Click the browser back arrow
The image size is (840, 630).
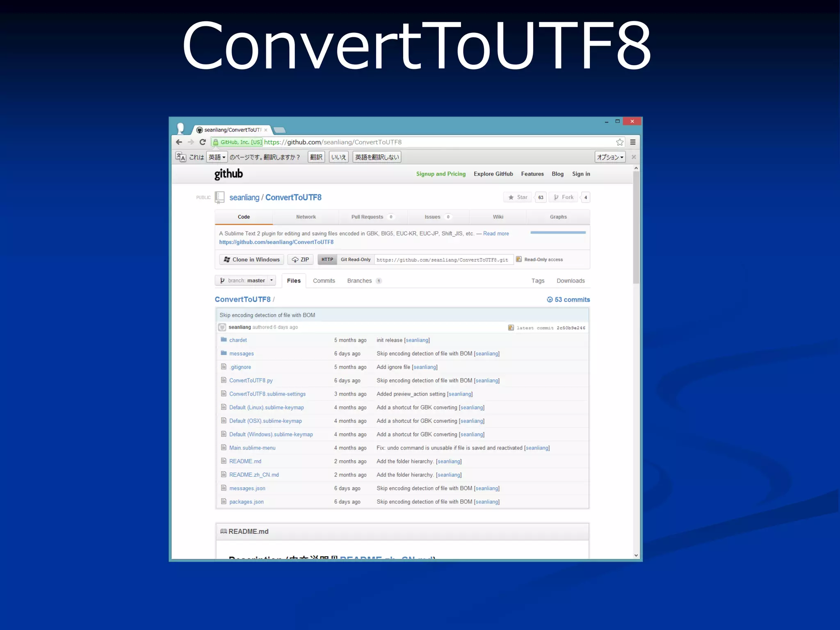coord(179,142)
